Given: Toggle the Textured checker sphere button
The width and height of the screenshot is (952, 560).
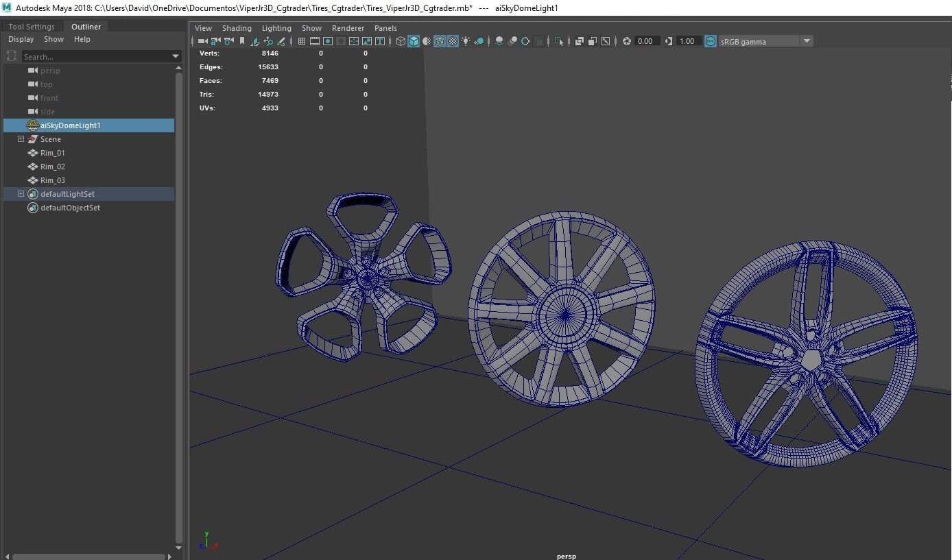Looking at the screenshot, I should [x=453, y=41].
